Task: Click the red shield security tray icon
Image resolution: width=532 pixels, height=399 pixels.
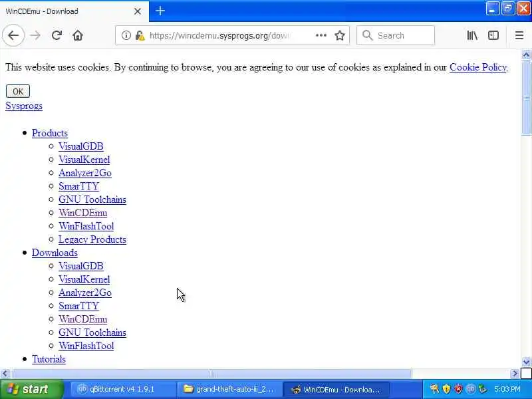Action: (458, 389)
